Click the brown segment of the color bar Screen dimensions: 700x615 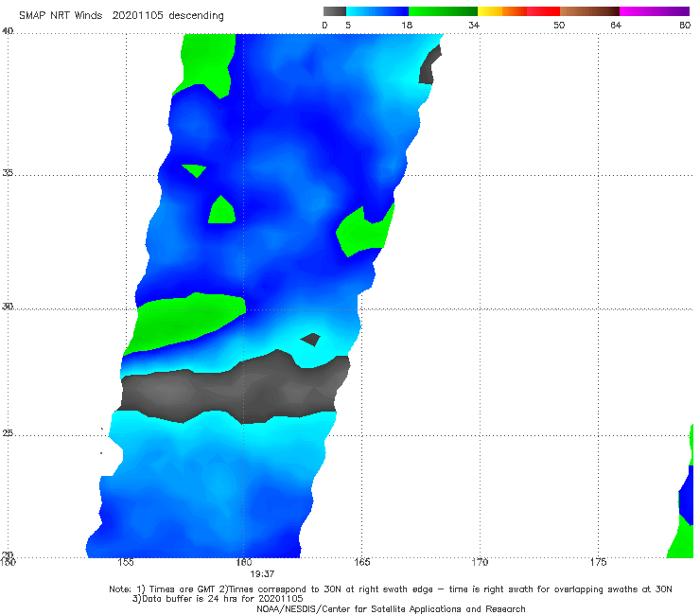589,11
